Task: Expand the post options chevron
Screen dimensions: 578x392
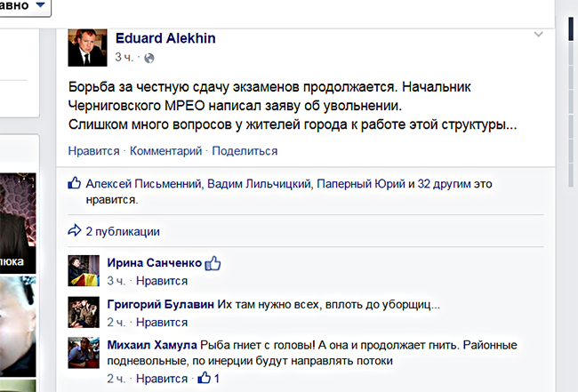Action: (x=537, y=35)
